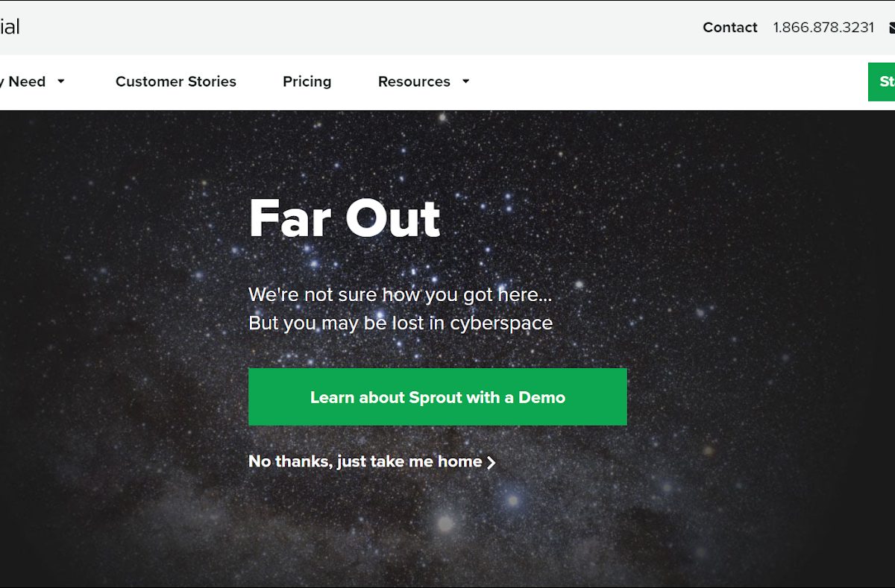This screenshot has width=895, height=588.
Task: Click the green Start button in the navbar
Action: [x=884, y=82]
